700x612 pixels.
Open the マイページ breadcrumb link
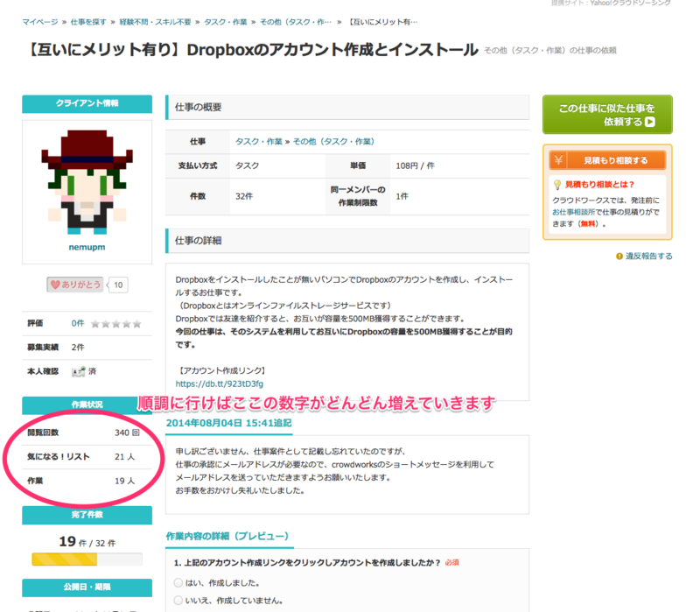coord(40,22)
